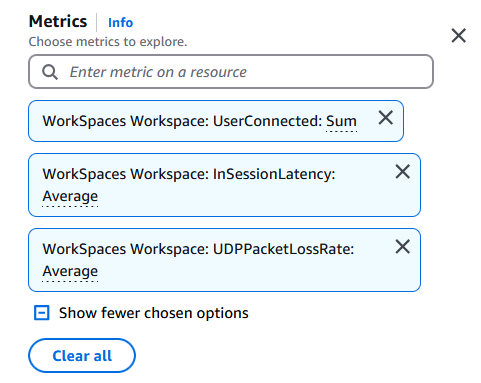Image resolution: width=481 pixels, height=383 pixels.
Task: Click the metric search magnifier icon
Action: pyautogui.click(x=50, y=72)
